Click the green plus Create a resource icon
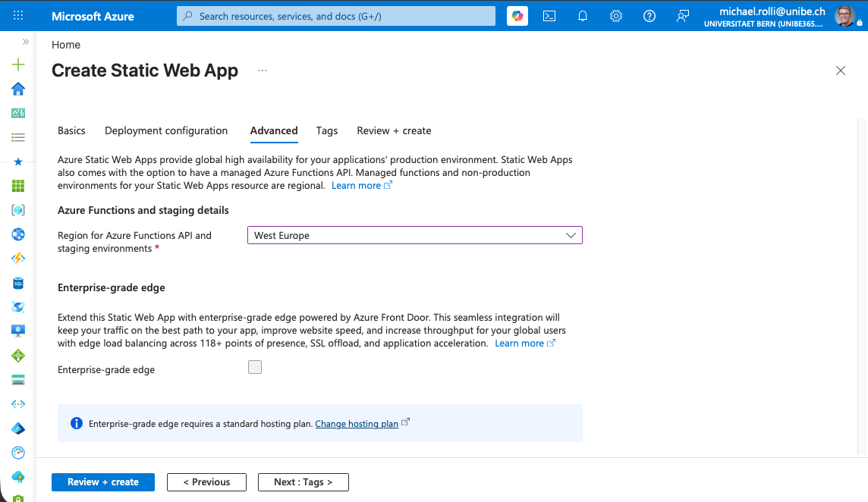Image resolution: width=868 pixels, height=502 pixels. click(18, 64)
